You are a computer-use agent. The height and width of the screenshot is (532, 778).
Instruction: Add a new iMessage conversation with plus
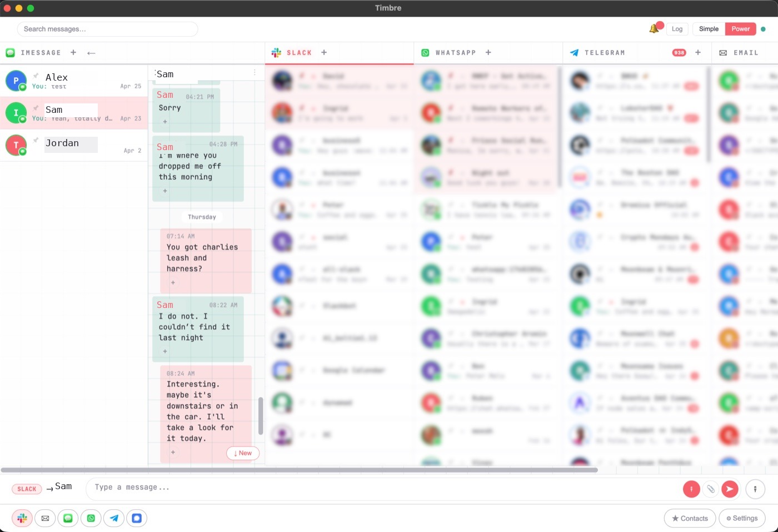pyautogui.click(x=73, y=52)
